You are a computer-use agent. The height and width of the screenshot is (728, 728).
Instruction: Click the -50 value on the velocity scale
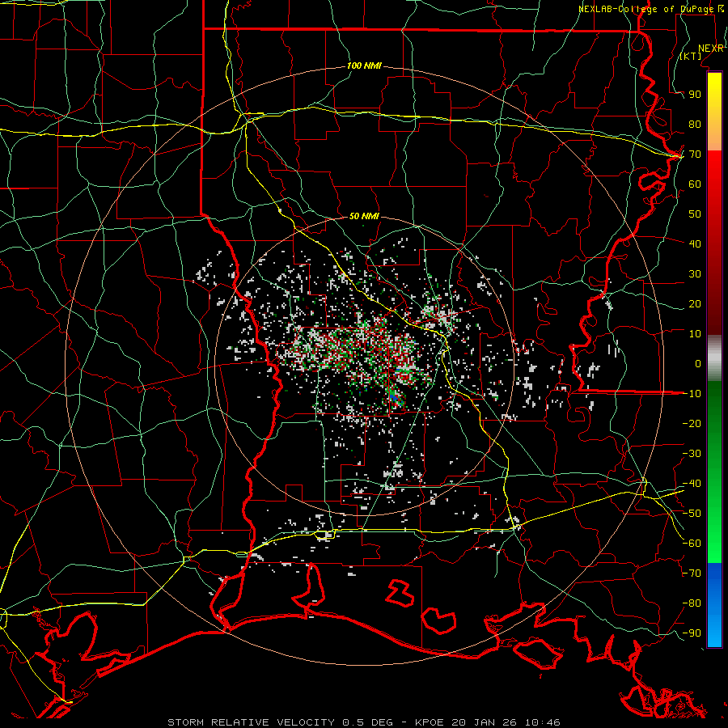pos(692,514)
